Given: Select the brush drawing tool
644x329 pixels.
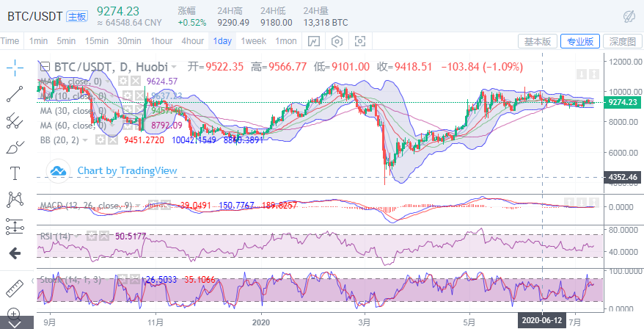Looking at the screenshot, I should 15,147.
